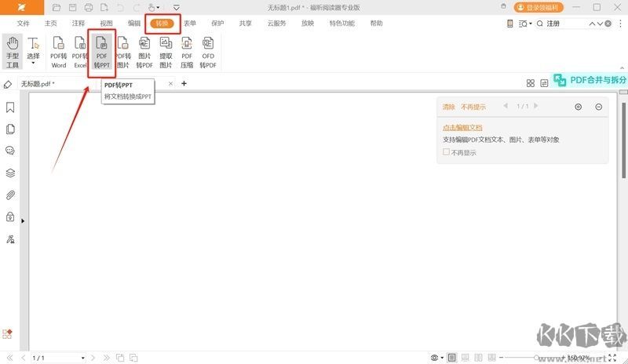Click the zoom slider in status bar
The width and height of the screenshot is (628, 364).
[x=536, y=358]
